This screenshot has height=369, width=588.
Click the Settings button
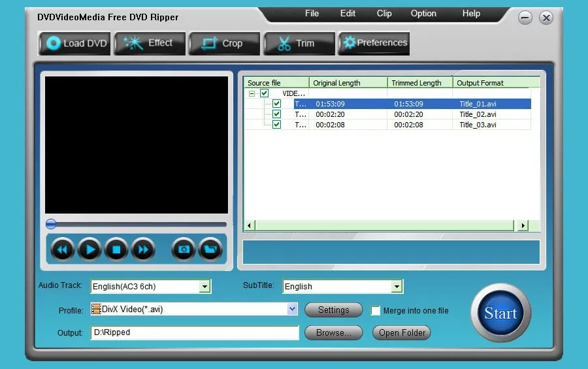pos(333,310)
